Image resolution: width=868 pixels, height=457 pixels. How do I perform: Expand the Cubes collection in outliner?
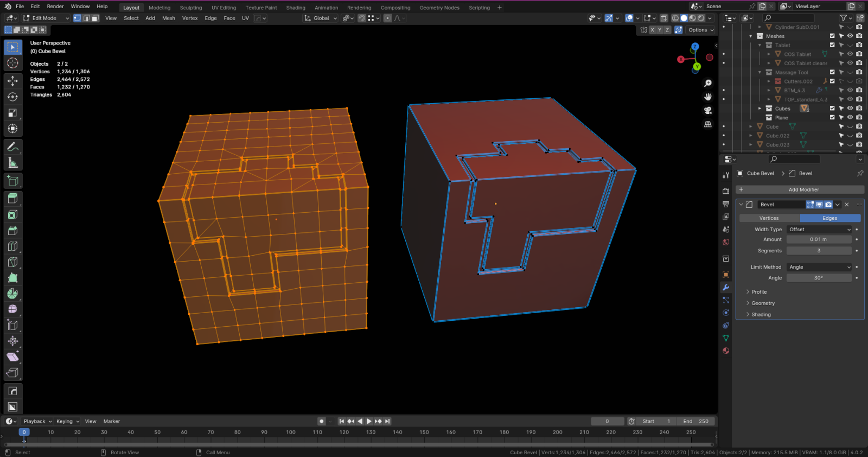(x=759, y=109)
